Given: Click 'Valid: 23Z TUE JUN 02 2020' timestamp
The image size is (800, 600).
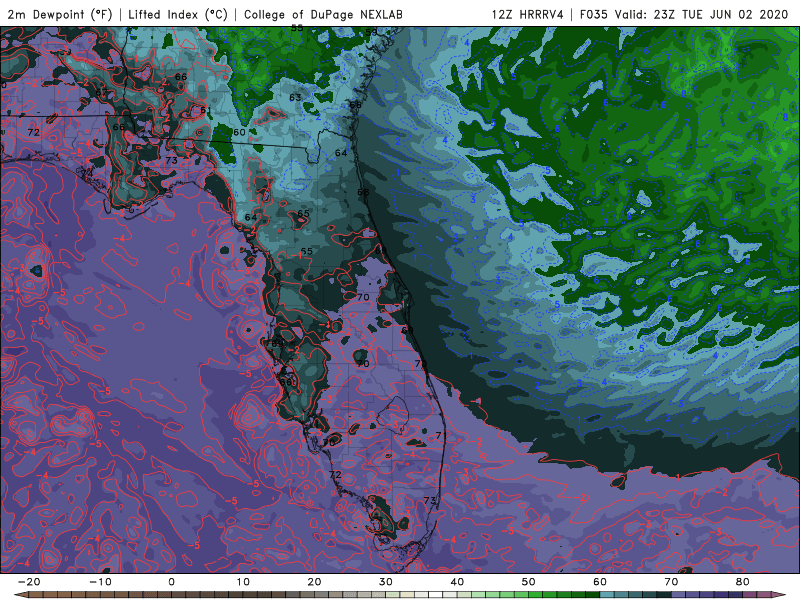Looking at the screenshot, I should coord(701,14).
